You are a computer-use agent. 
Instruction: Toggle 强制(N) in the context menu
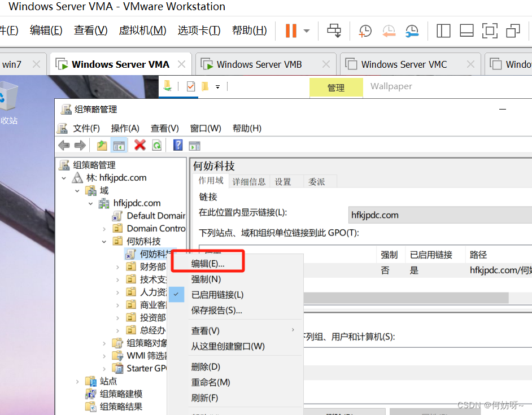click(206, 279)
